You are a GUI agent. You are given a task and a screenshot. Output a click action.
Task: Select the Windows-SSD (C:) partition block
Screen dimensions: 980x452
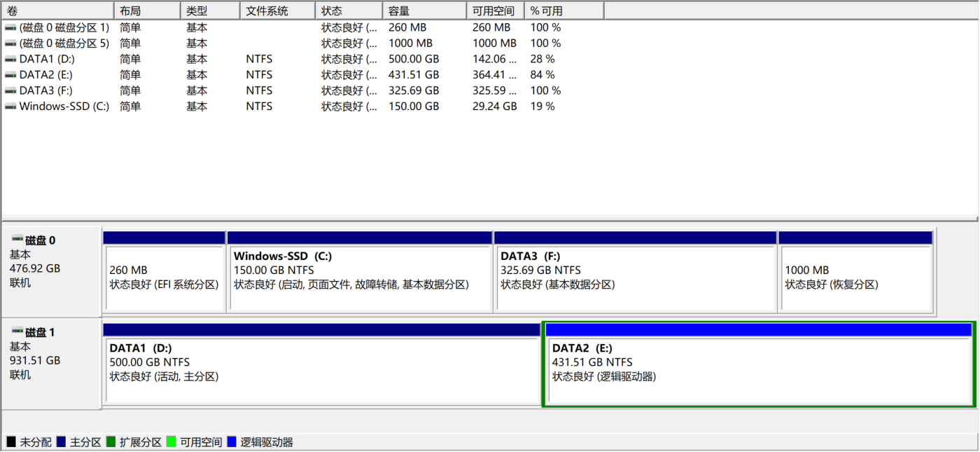click(x=360, y=272)
